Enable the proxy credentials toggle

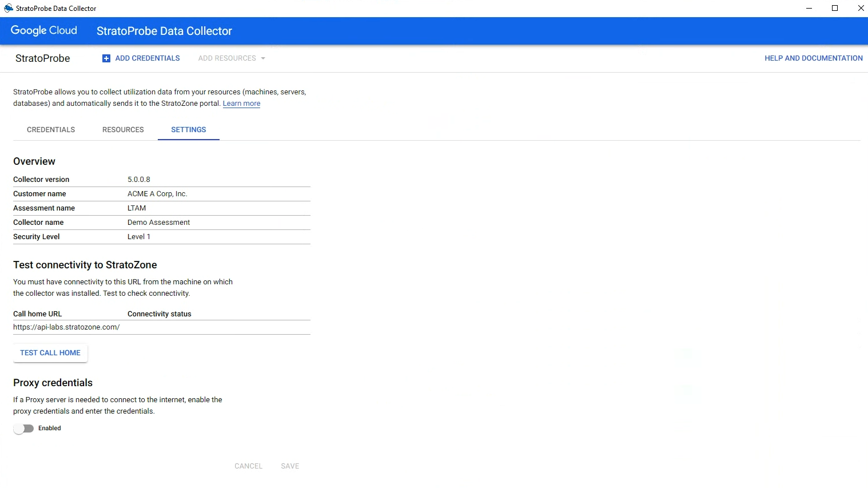(x=23, y=429)
